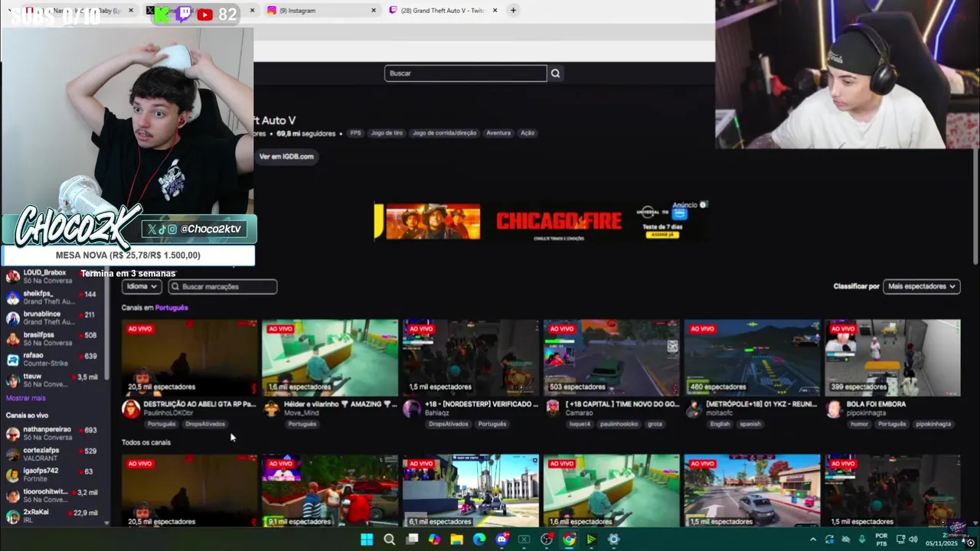This screenshot has height=551, width=980.
Task: Open Windows taskbar search
Action: [389, 540]
